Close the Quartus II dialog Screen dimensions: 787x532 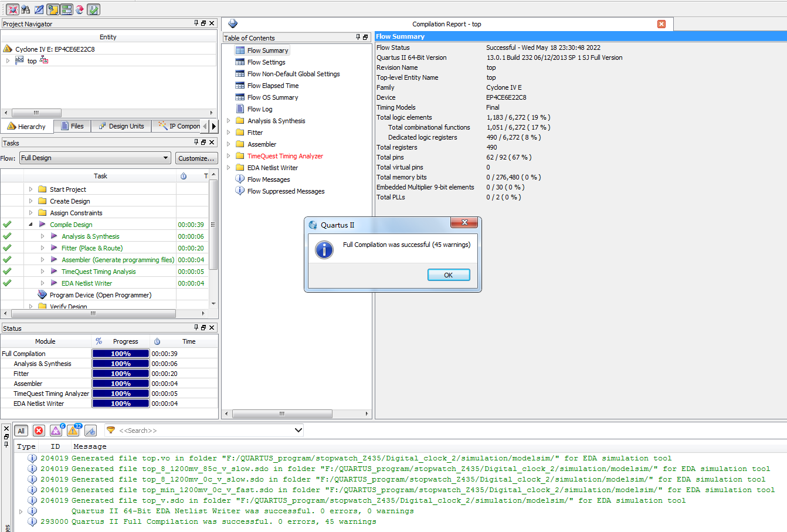(x=464, y=222)
